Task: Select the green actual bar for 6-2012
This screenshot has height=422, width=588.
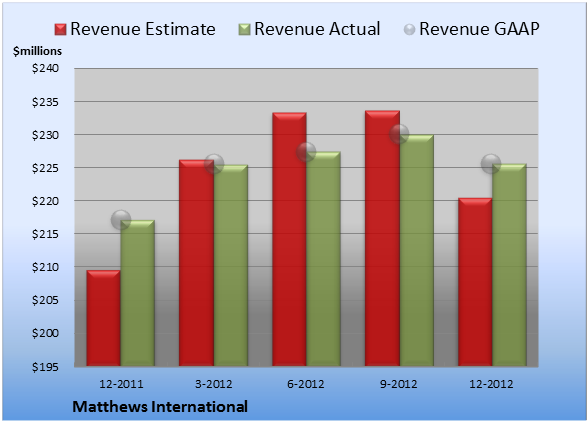Action: 324,259
